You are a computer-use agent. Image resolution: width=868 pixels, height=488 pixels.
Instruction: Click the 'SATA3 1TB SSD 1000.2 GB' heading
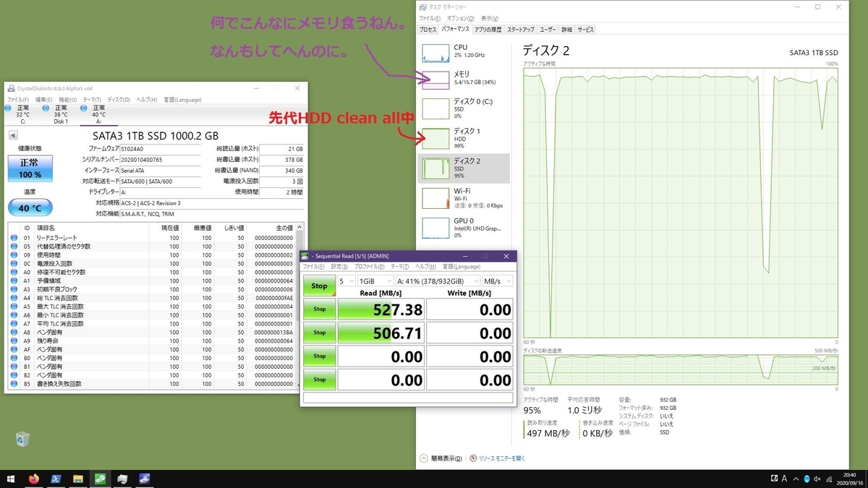pos(156,135)
